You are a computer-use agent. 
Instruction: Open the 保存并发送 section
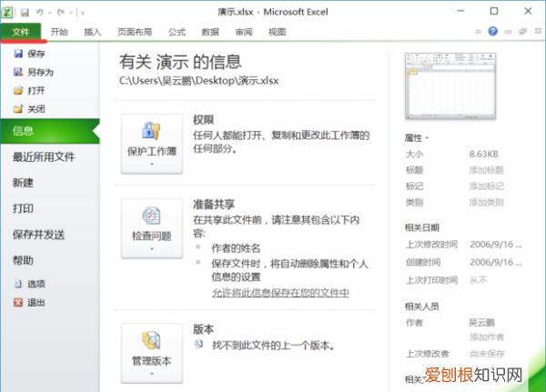[38, 235]
